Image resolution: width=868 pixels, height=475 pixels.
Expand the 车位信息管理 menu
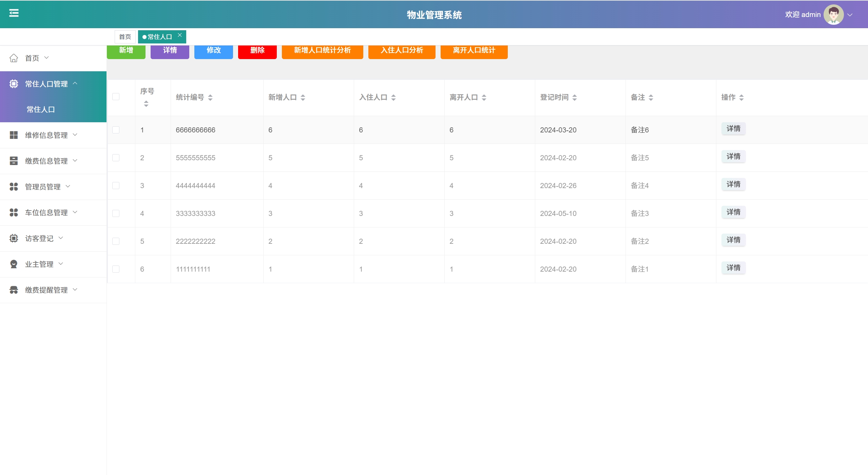coord(46,213)
